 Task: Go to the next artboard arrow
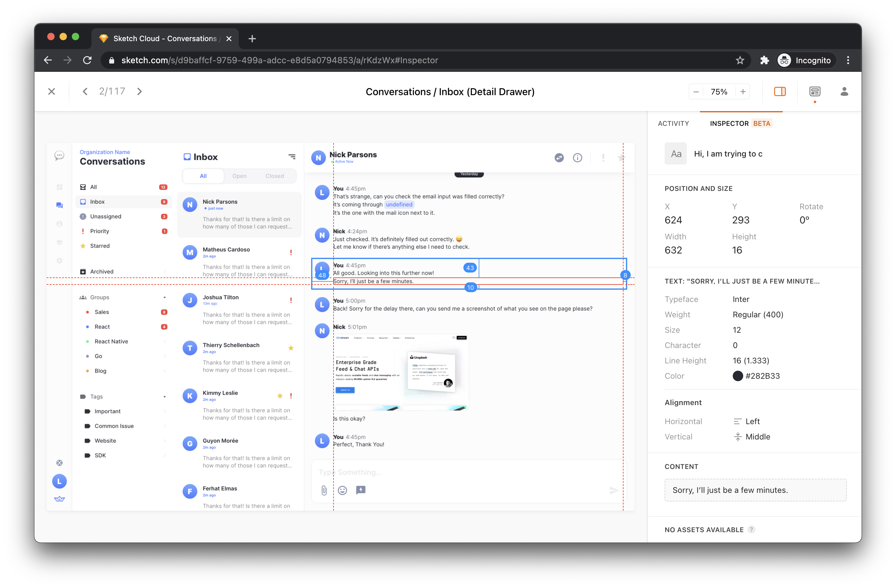tap(139, 91)
